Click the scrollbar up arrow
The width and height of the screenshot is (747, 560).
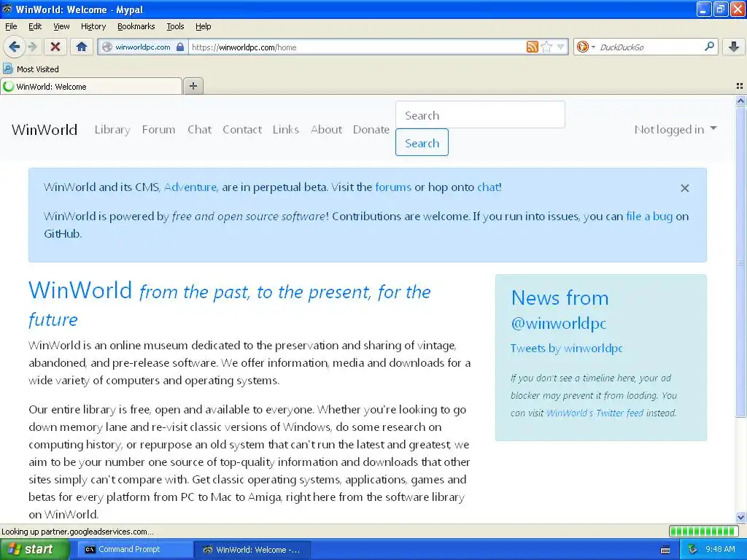point(740,101)
